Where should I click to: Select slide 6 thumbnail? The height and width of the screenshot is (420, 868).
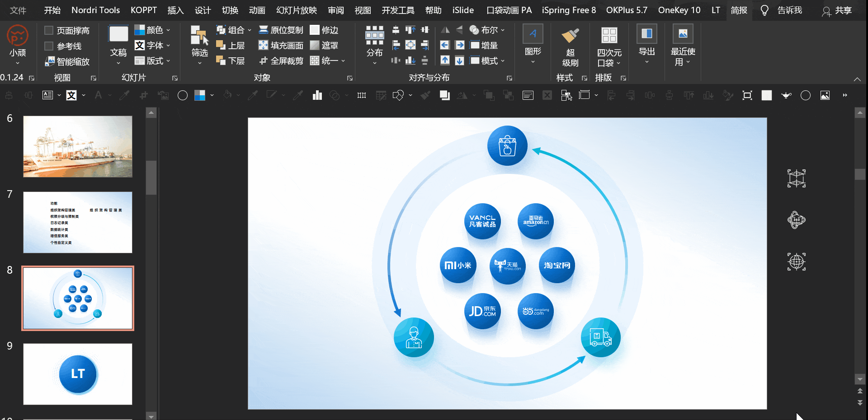pos(78,146)
